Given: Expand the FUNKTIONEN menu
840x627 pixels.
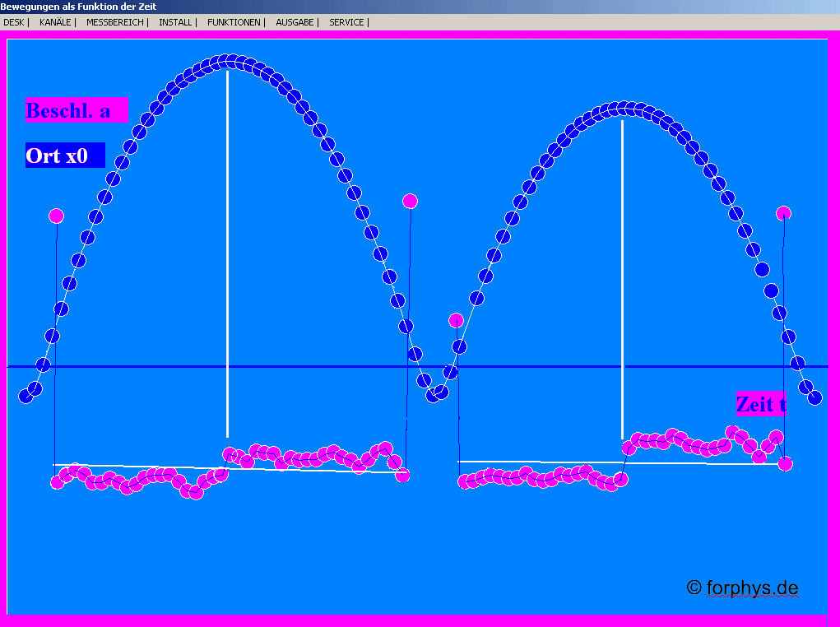Looking at the screenshot, I should 234,22.
